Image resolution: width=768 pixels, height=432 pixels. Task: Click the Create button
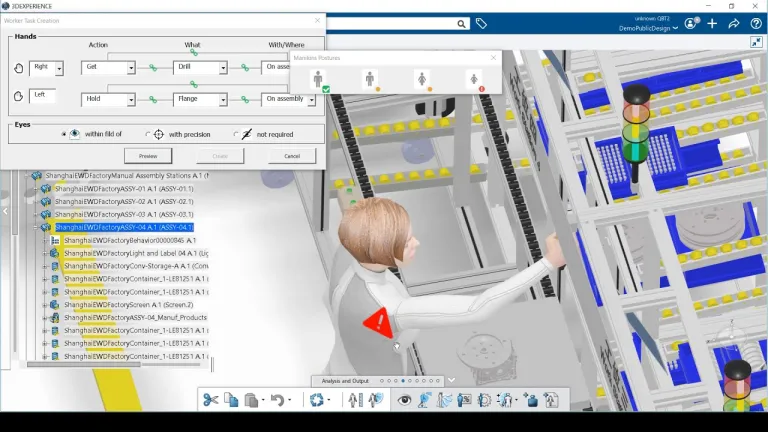[220, 156]
